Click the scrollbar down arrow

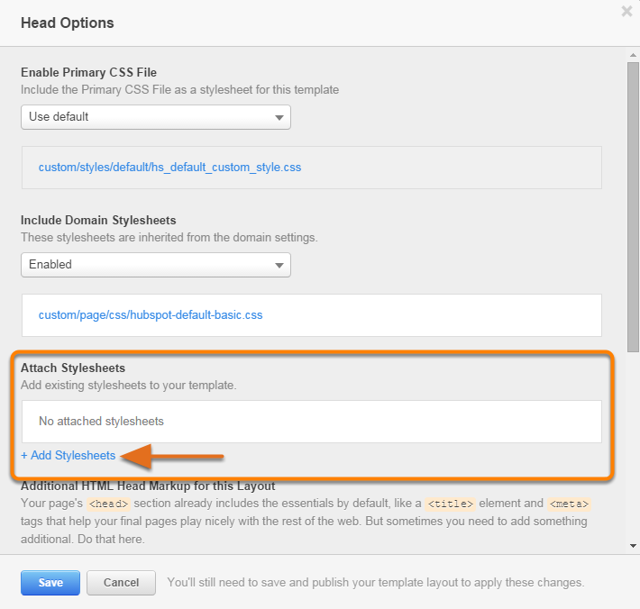[x=633, y=546]
